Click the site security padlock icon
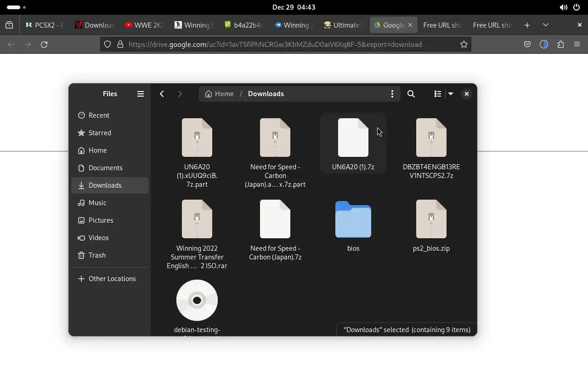The width and height of the screenshot is (588, 368). [120, 45]
